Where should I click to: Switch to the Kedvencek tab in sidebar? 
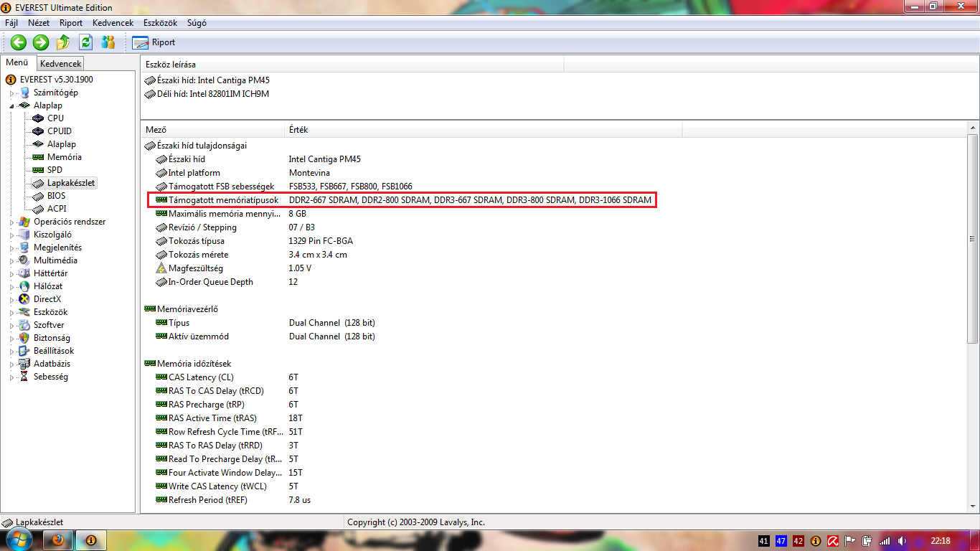(61, 64)
